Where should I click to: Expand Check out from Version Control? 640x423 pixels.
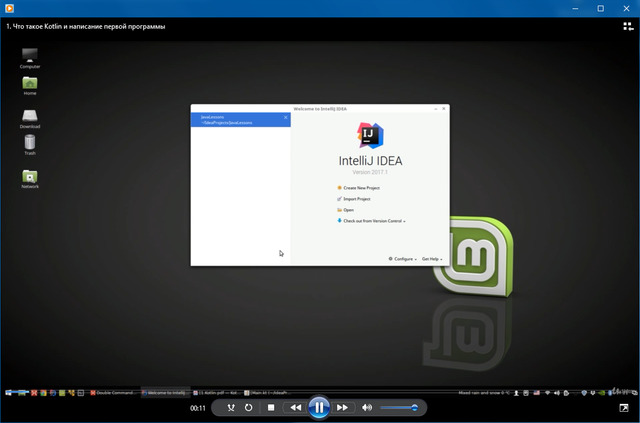[373, 221]
